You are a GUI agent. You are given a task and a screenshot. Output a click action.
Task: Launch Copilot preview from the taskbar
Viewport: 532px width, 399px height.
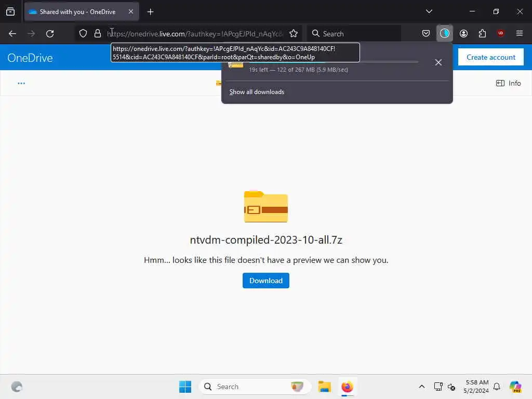[x=515, y=387]
